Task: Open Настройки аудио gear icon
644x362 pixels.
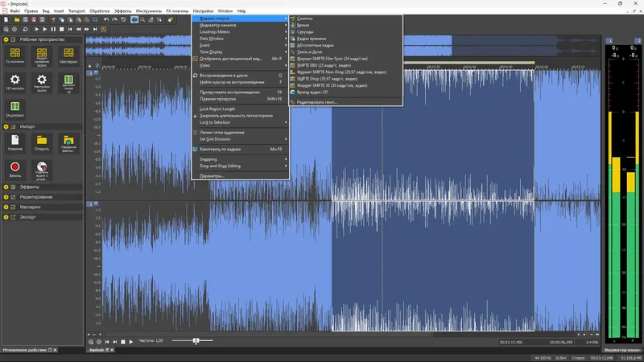Action: 42,80
